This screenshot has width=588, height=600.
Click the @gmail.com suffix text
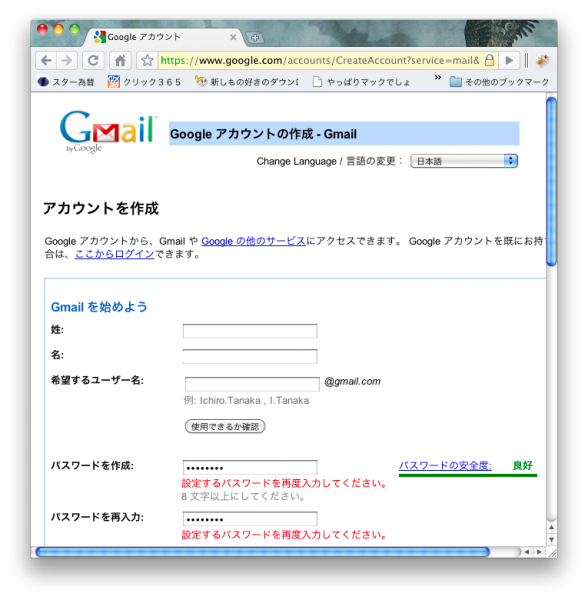pos(352,382)
